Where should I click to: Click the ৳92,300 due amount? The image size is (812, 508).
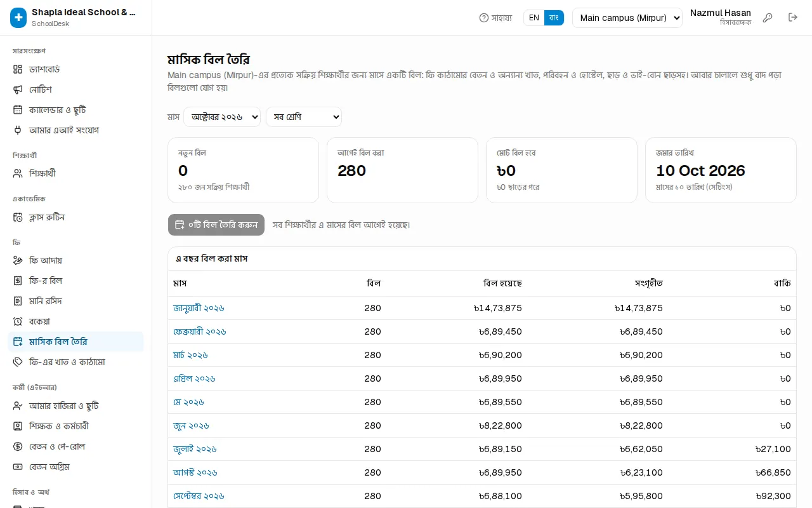click(x=773, y=496)
